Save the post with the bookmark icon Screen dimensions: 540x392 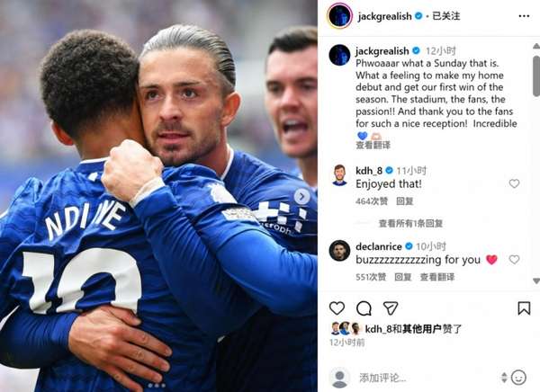coord(524,308)
